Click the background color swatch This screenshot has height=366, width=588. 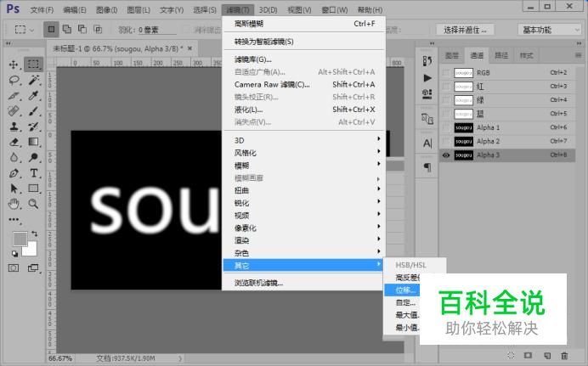[x=31, y=251]
